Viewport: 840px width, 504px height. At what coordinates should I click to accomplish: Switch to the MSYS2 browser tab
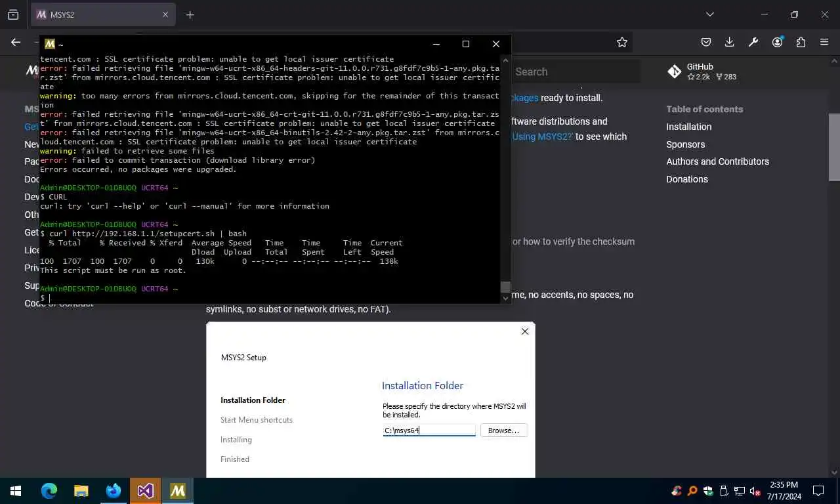click(102, 14)
